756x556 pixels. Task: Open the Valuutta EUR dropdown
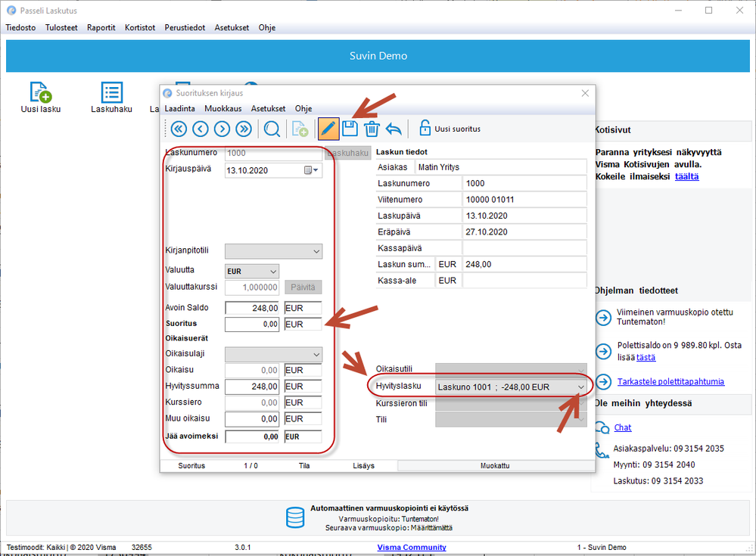pos(273,272)
